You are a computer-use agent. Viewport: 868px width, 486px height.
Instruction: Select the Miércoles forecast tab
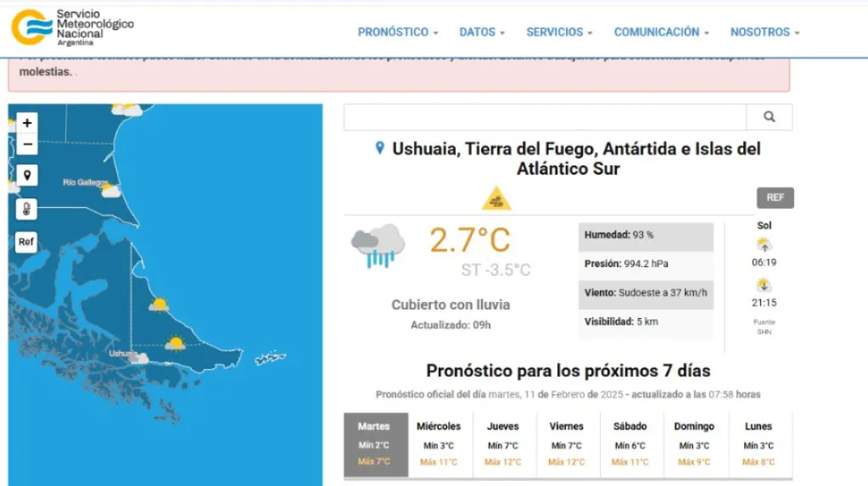[439, 444]
